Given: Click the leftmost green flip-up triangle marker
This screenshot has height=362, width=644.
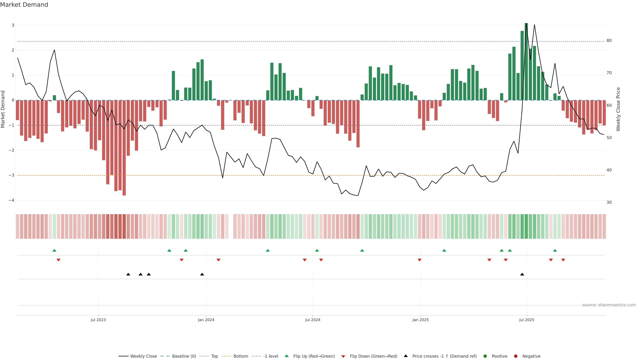Looking at the screenshot, I should click(x=54, y=251).
